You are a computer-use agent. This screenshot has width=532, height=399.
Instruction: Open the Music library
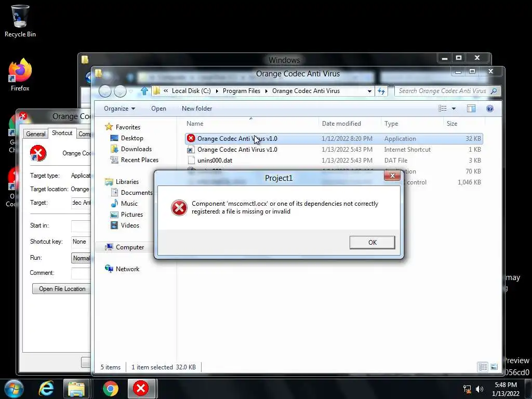tap(129, 204)
